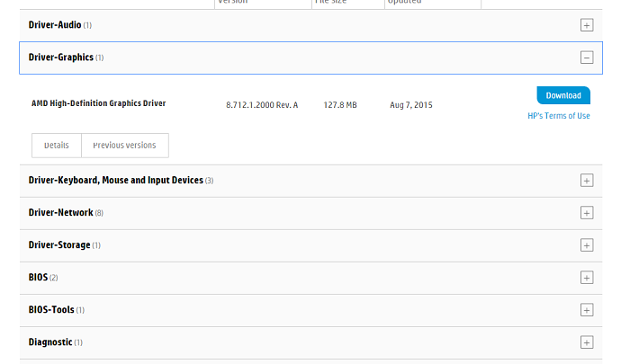Viewport: 630px width, 364px height.
Task: Expand the Diagnostic plus icon
Action: pyautogui.click(x=587, y=342)
